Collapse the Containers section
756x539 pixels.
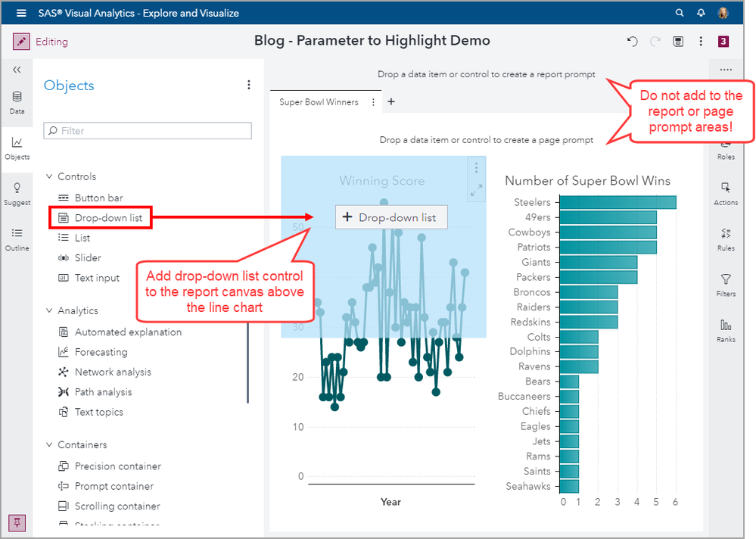pos(49,444)
